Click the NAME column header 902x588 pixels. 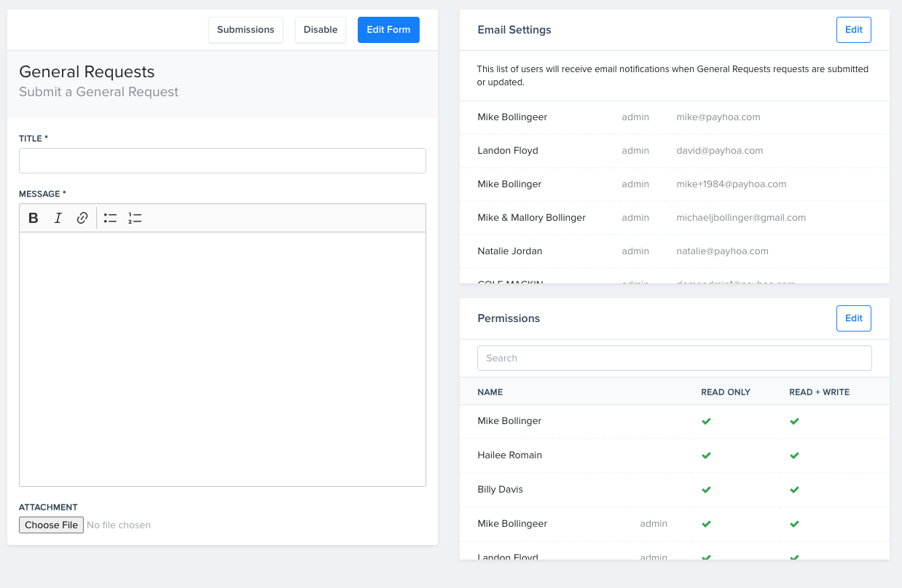click(x=490, y=392)
